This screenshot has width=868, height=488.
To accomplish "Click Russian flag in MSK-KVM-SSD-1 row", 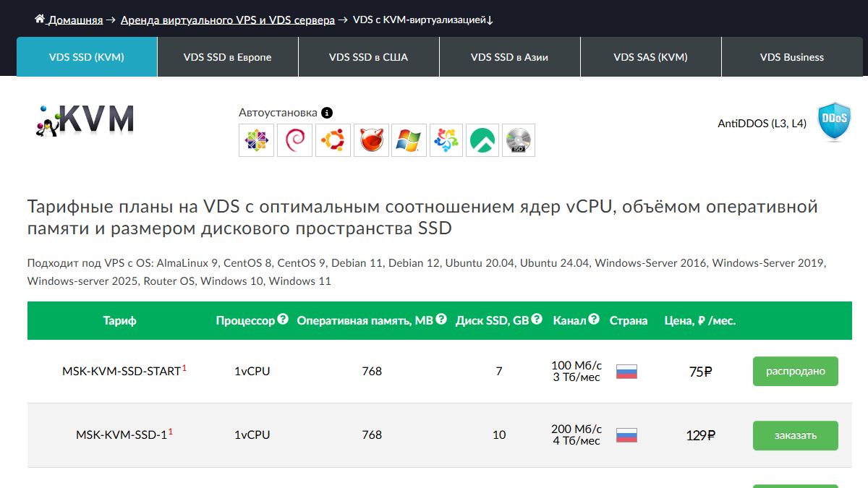I will tap(626, 435).
